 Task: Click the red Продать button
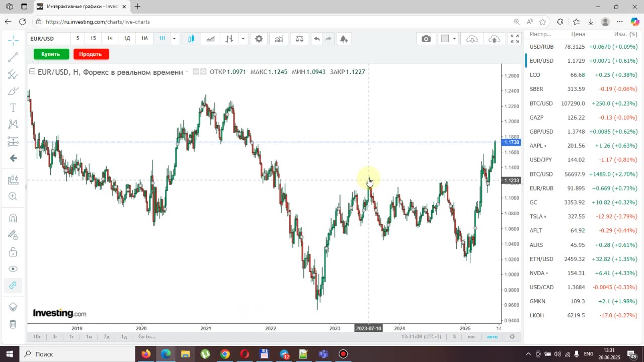point(91,54)
